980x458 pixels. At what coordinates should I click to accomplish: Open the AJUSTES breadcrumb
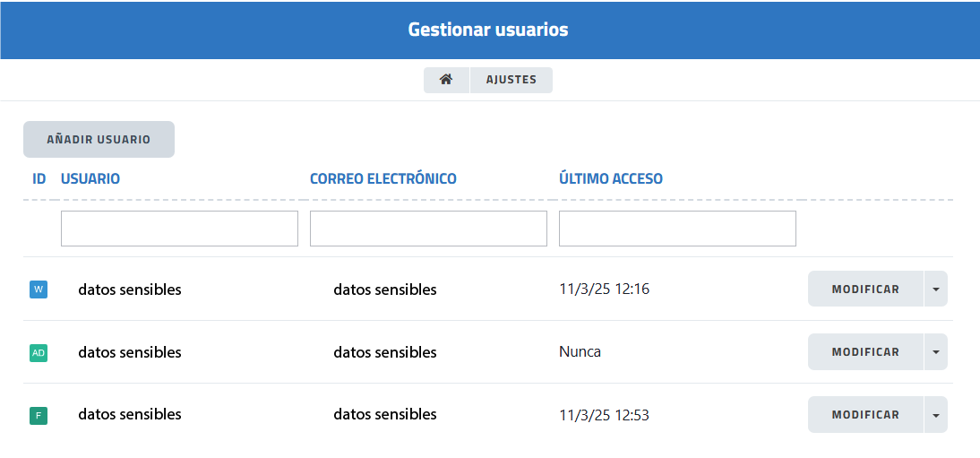point(511,80)
